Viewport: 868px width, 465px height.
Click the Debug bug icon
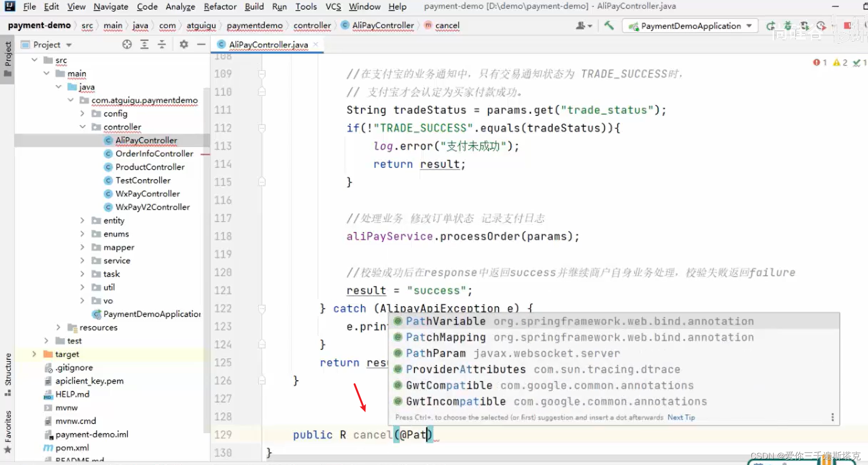(x=788, y=26)
